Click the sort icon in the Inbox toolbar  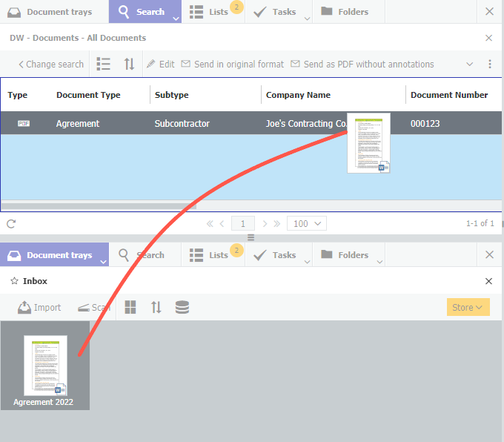point(156,307)
